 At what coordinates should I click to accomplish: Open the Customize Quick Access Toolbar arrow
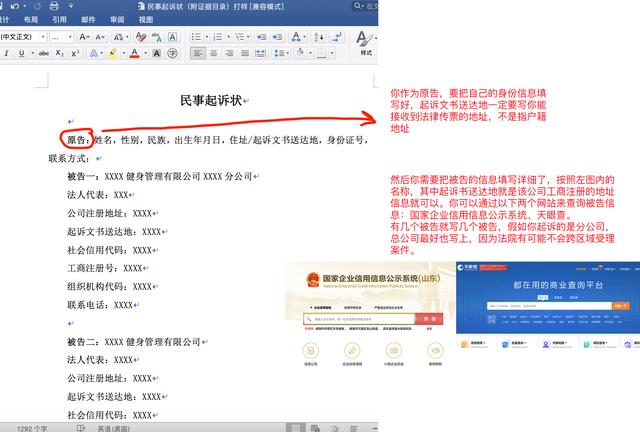[71, 6]
